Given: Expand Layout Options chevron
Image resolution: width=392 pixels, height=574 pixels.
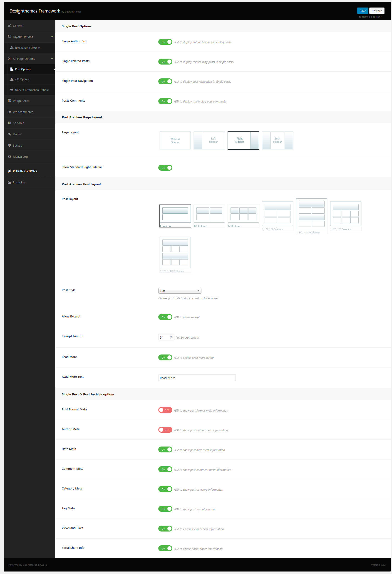Looking at the screenshot, I should point(52,37).
